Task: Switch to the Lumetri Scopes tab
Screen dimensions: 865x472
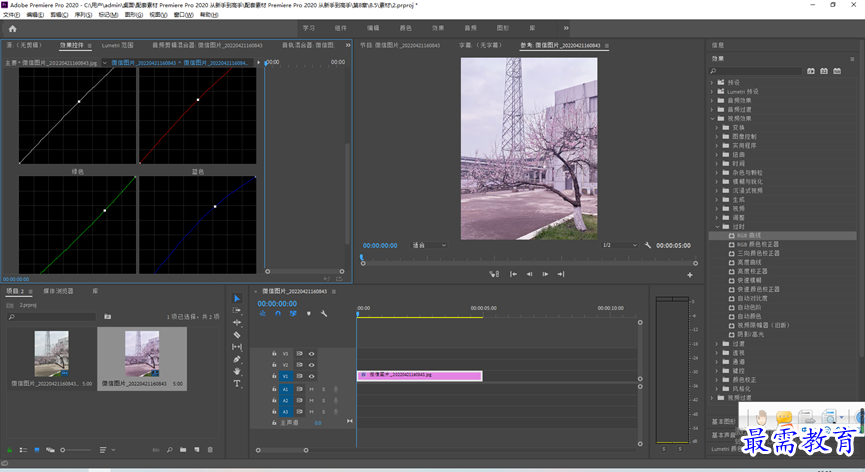Action: click(x=118, y=45)
